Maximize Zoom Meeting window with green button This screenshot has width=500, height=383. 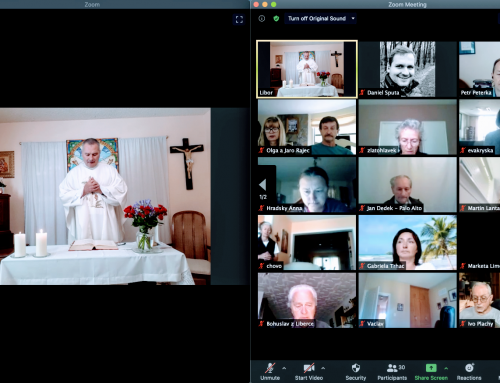[273, 4]
